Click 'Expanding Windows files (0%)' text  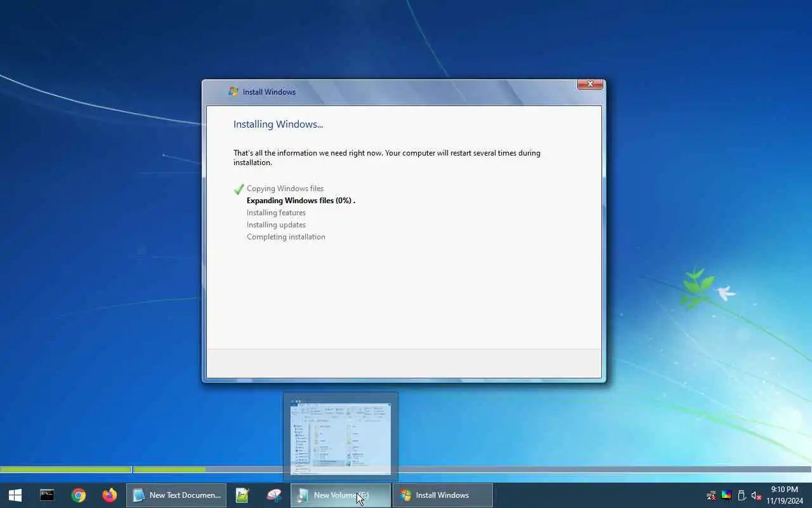coord(301,201)
